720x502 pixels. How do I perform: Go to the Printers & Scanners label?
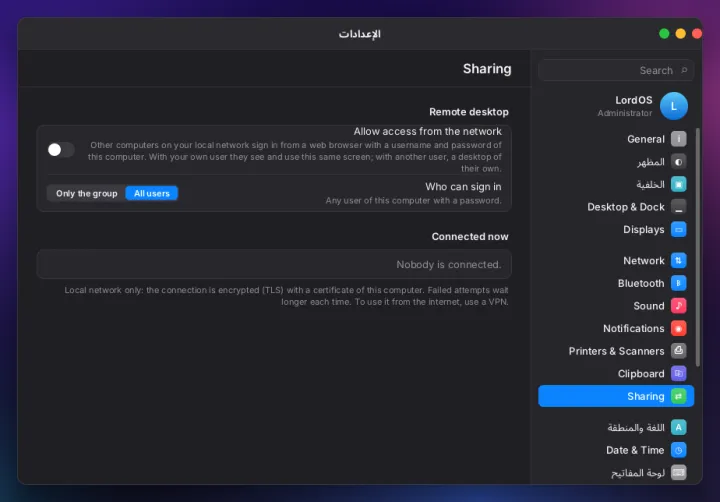616,351
